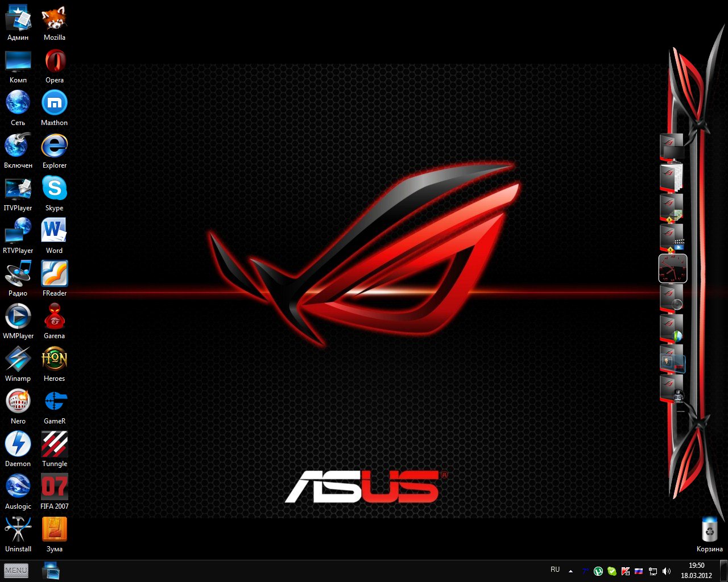Open the dock folder with video clapperboard
Image resolution: width=728 pixels, height=582 pixels.
click(x=672, y=238)
